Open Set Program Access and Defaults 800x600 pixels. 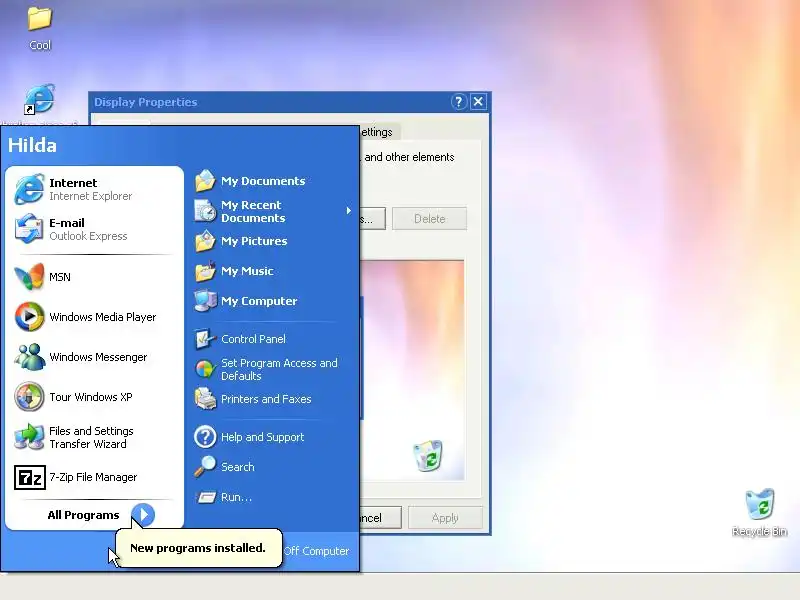[271, 369]
